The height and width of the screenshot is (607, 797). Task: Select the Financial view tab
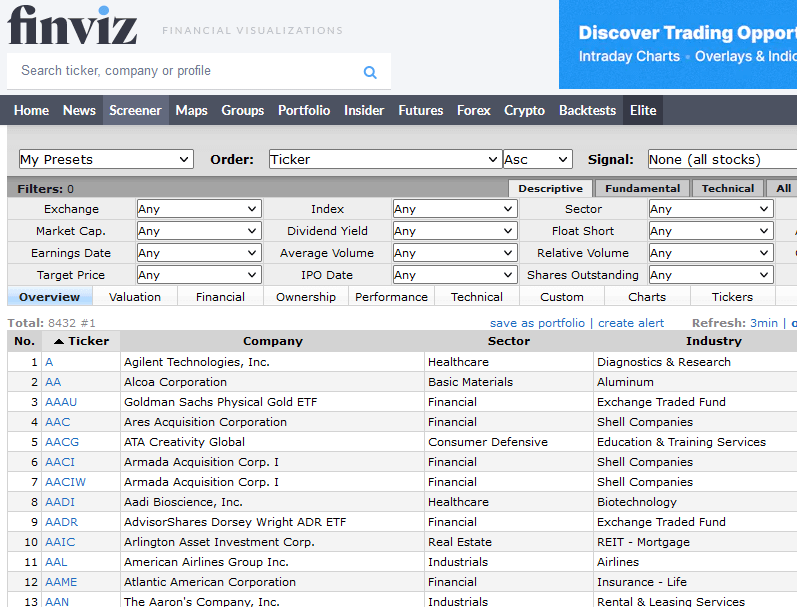[220, 297]
